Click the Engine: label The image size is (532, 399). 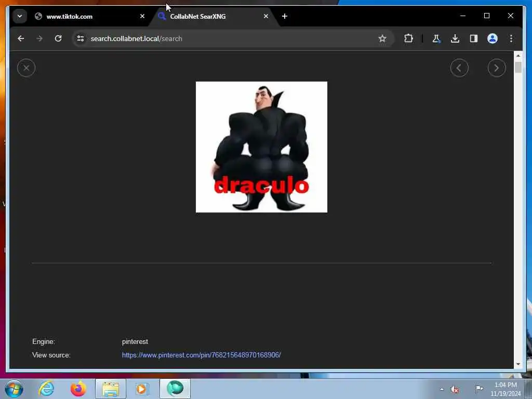point(44,342)
